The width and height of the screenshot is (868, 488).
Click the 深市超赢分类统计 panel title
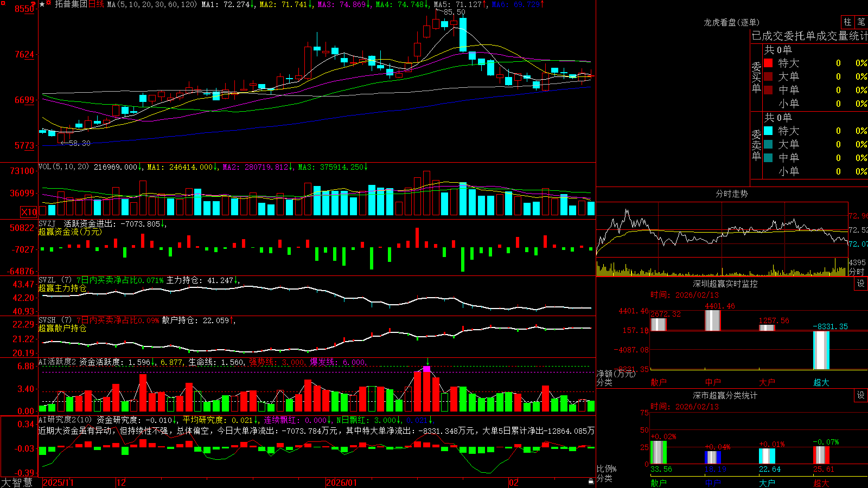click(x=725, y=395)
